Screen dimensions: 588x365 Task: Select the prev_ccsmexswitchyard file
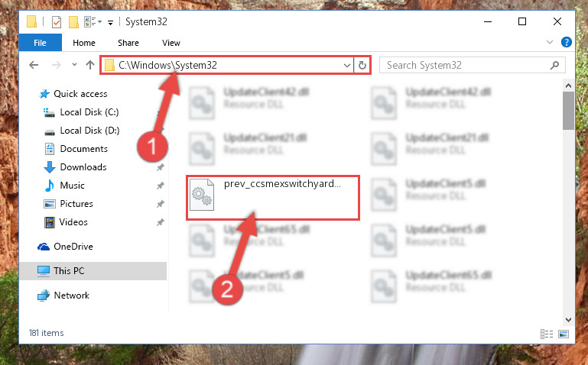point(273,197)
